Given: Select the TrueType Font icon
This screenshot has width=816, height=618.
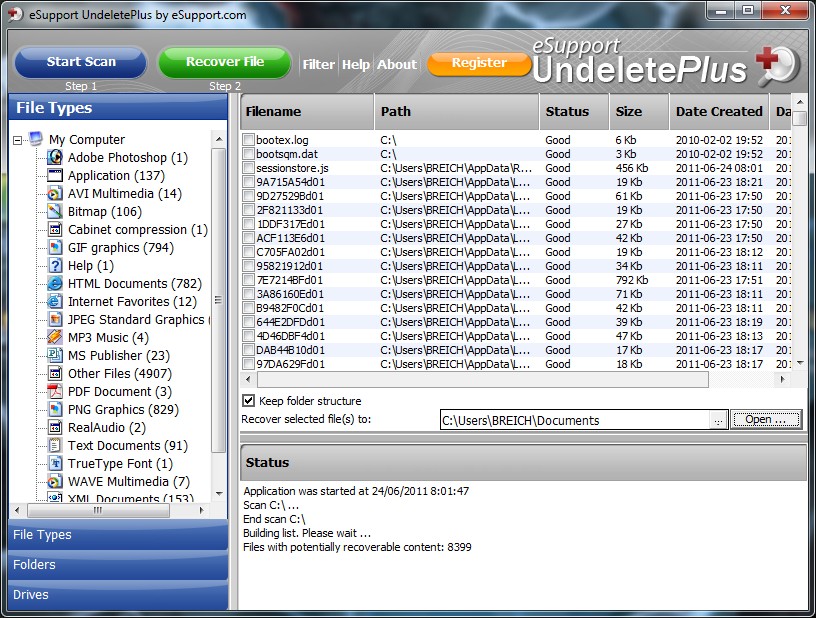Looking at the screenshot, I should [x=55, y=464].
